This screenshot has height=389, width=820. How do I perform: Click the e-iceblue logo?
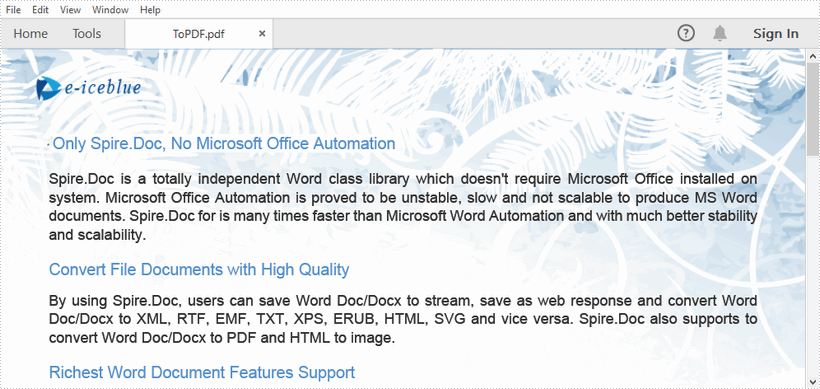tap(88, 88)
